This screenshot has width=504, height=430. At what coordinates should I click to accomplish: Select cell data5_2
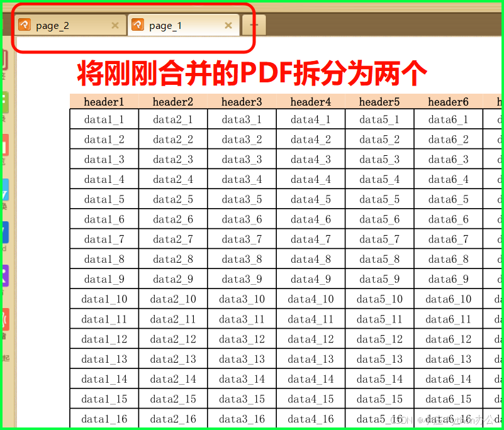[379, 140]
